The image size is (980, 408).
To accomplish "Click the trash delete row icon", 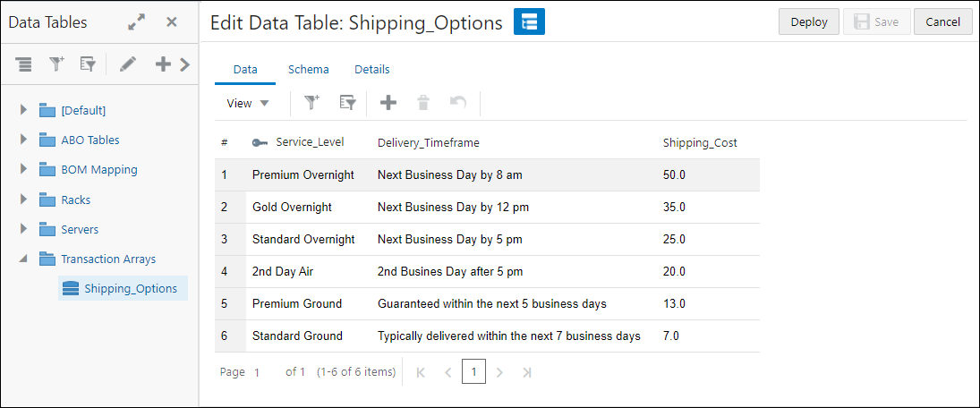I will click(x=423, y=103).
